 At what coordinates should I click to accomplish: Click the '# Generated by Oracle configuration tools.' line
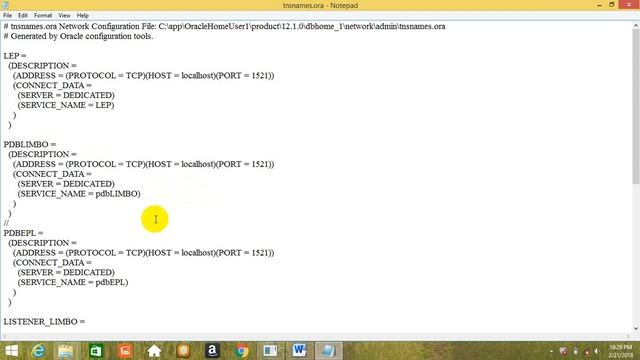(78, 36)
